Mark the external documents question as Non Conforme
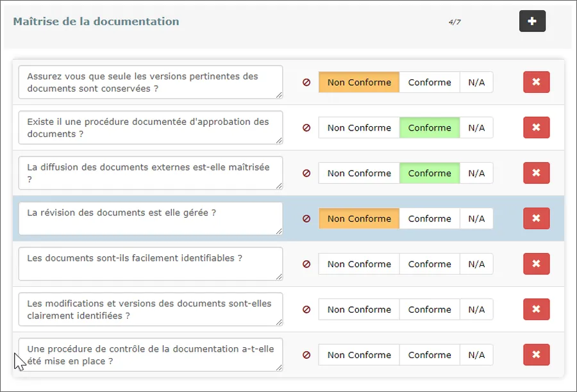The width and height of the screenshot is (577, 392). (358, 173)
